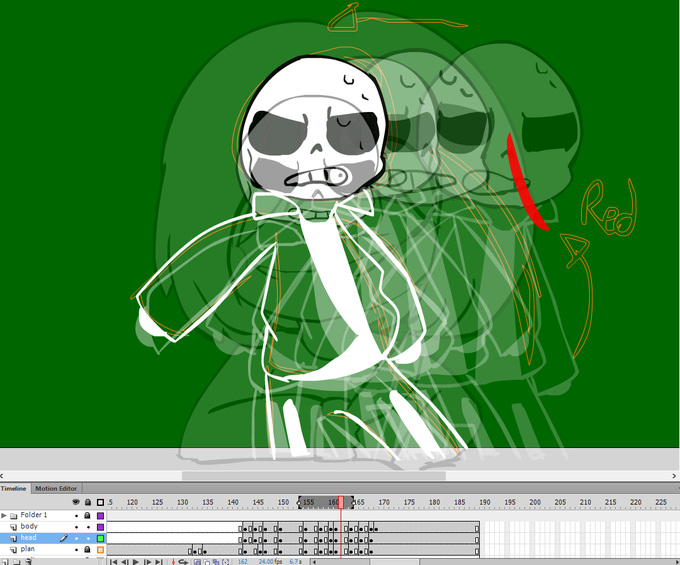Click the frame rate value 24.00
The width and height of the screenshot is (680, 565).
[x=266, y=562]
